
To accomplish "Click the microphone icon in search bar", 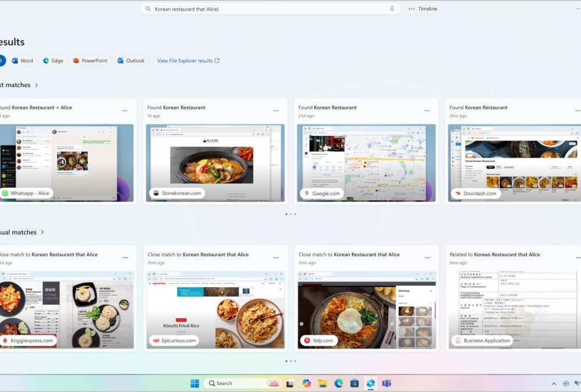I will coord(392,9).
